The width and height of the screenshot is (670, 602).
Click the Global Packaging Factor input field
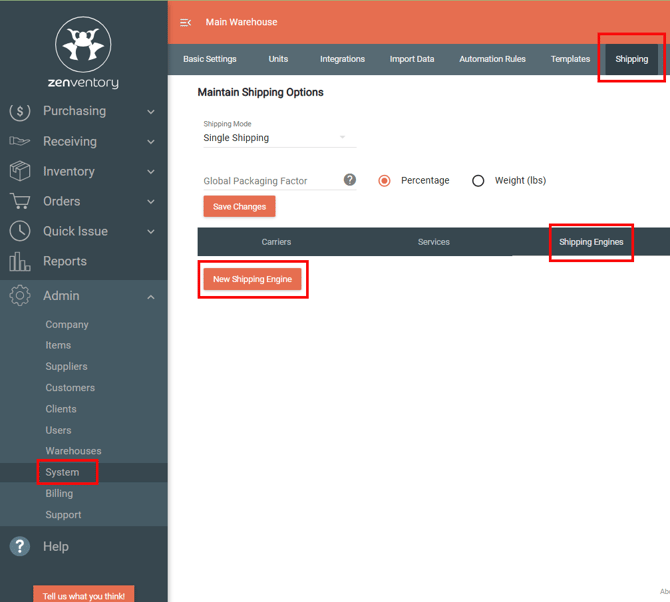[269, 181]
